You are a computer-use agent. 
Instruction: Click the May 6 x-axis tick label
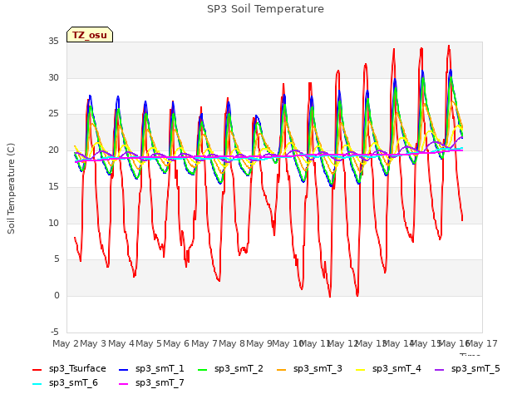[x=176, y=343]
